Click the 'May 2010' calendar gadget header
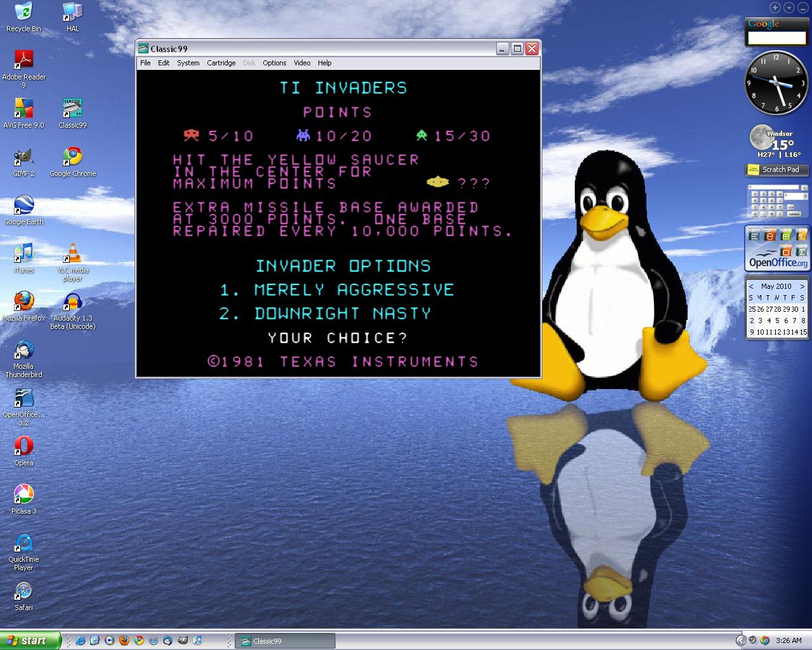The height and width of the screenshot is (650, 812). [776, 286]
